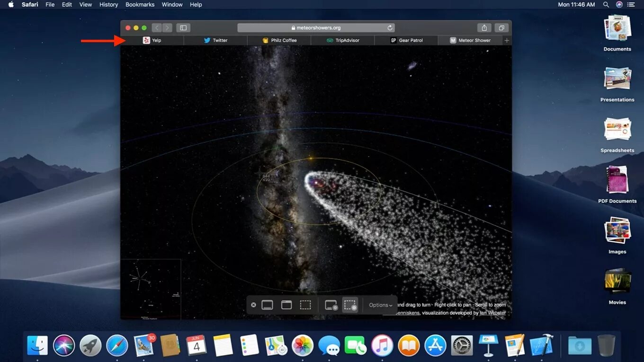The width and height of the screenshot is (644, 362).
Task: Open the Safari sidebar toggle
Action: [183, 27]
